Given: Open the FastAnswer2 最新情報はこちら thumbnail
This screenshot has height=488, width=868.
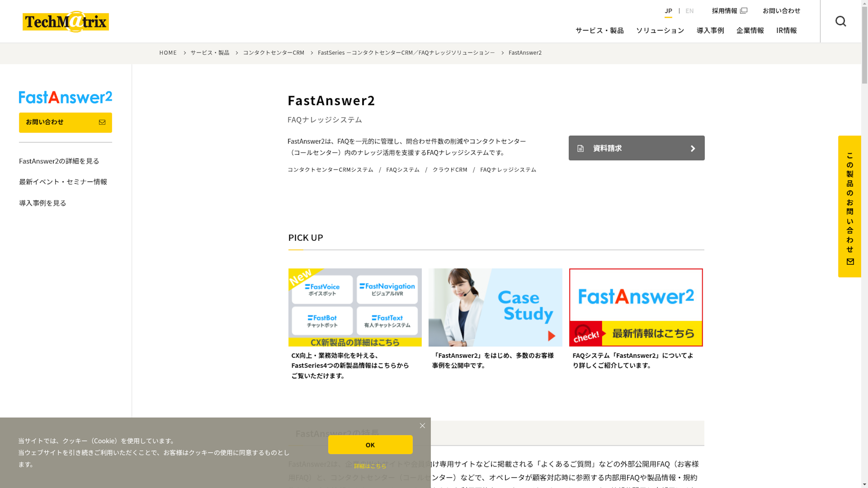Looking at the screenshot, I should point(636,307).
